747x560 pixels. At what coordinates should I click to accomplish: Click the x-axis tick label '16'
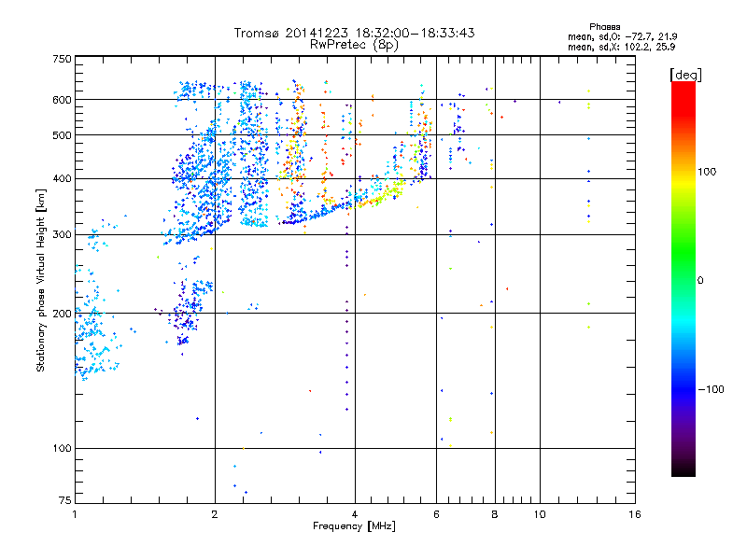pyautogui.click(x=635, y=514)
